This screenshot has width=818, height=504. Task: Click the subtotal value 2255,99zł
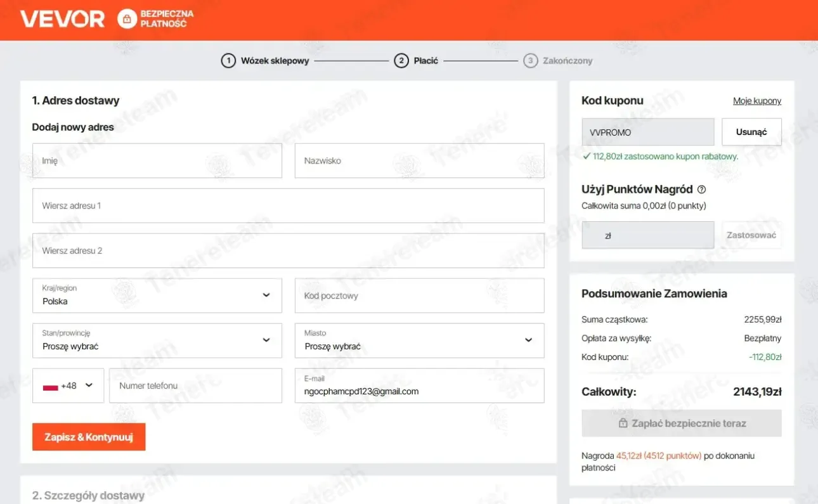(x=763, y=320)
